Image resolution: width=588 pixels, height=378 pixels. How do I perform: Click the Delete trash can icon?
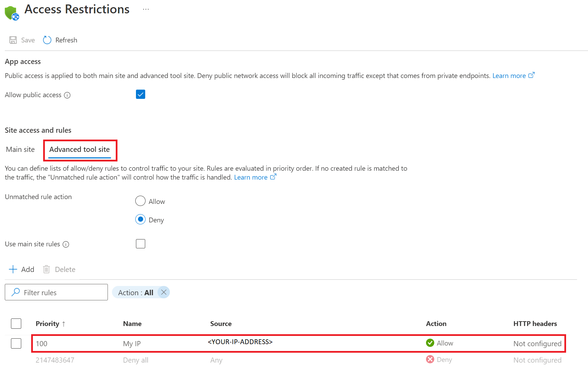coord(47,269)
